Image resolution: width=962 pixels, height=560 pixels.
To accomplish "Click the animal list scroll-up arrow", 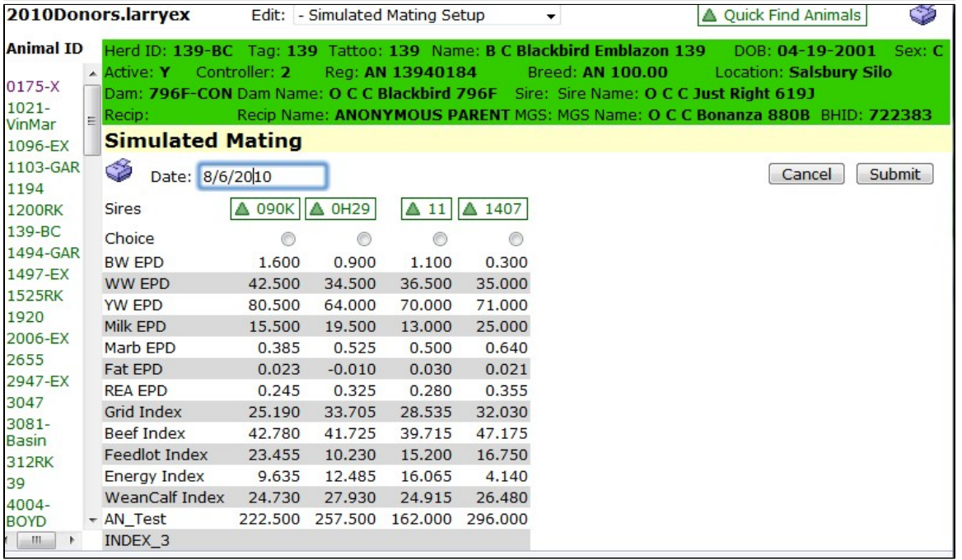I will coord(92,73).
